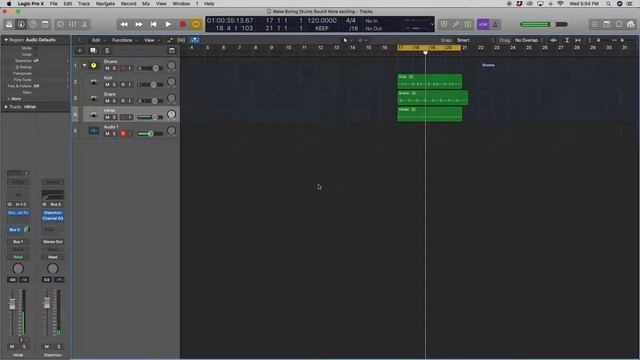This screenshot has width=640, height=360.
Task: Toggle the Flex show/hide icon
Action: [181, 40]
